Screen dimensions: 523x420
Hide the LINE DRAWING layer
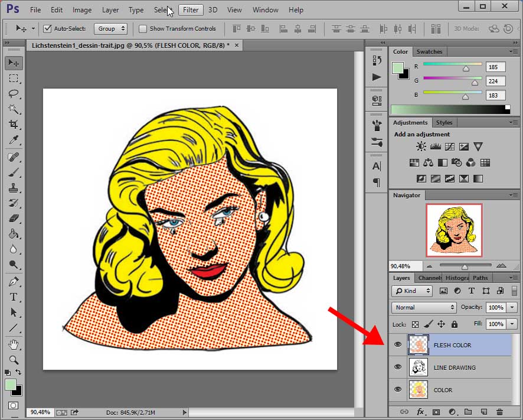[398, 367]
